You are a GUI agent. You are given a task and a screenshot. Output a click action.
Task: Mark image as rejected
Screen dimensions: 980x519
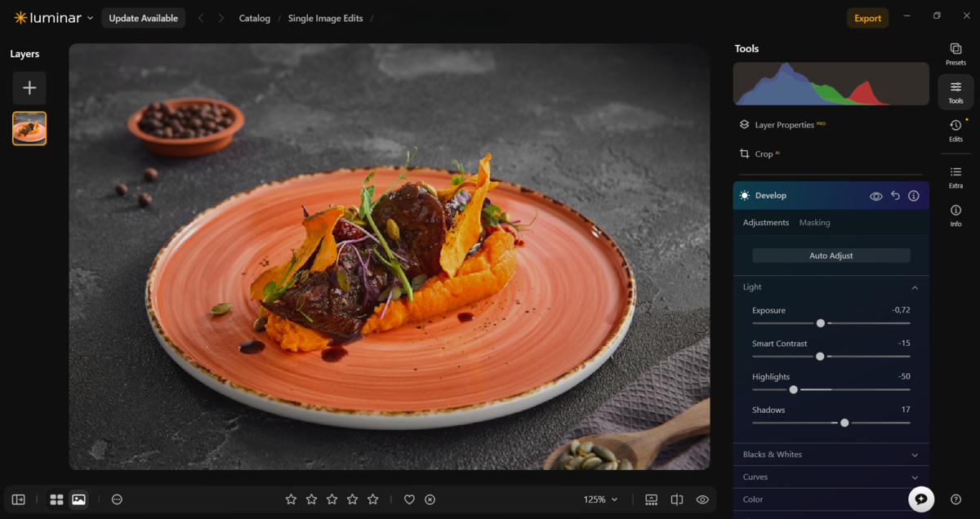(430, 499)
